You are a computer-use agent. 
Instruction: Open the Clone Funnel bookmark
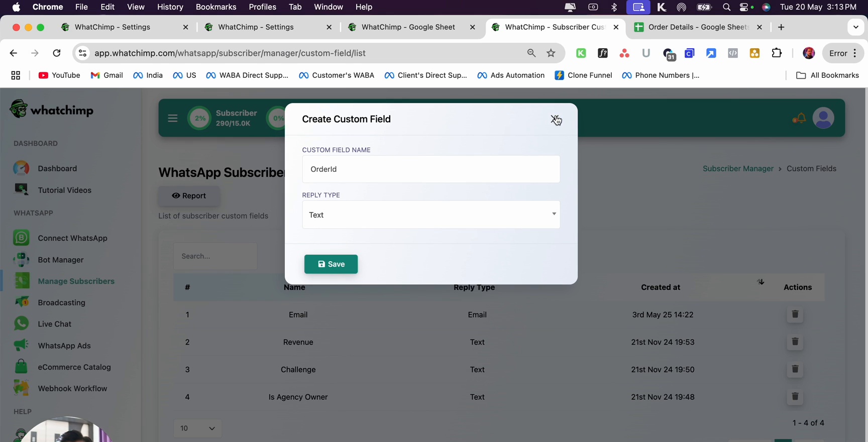(x=583, y=75)
